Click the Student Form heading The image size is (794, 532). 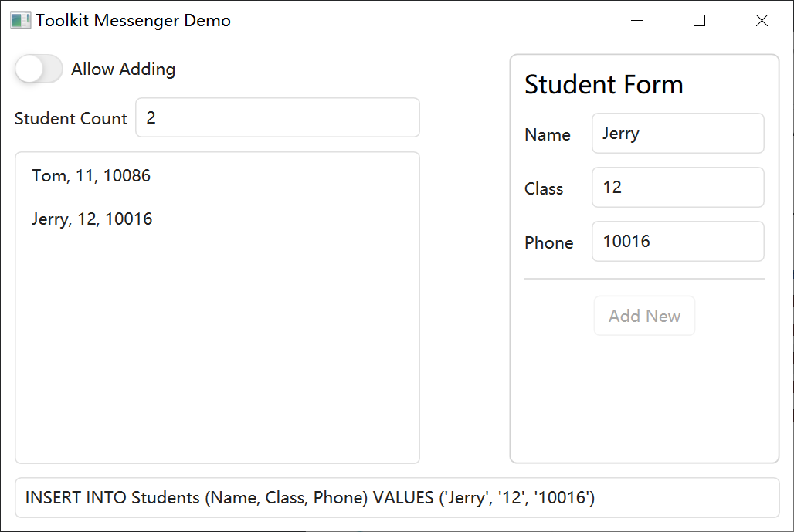[x=603, y=84]
